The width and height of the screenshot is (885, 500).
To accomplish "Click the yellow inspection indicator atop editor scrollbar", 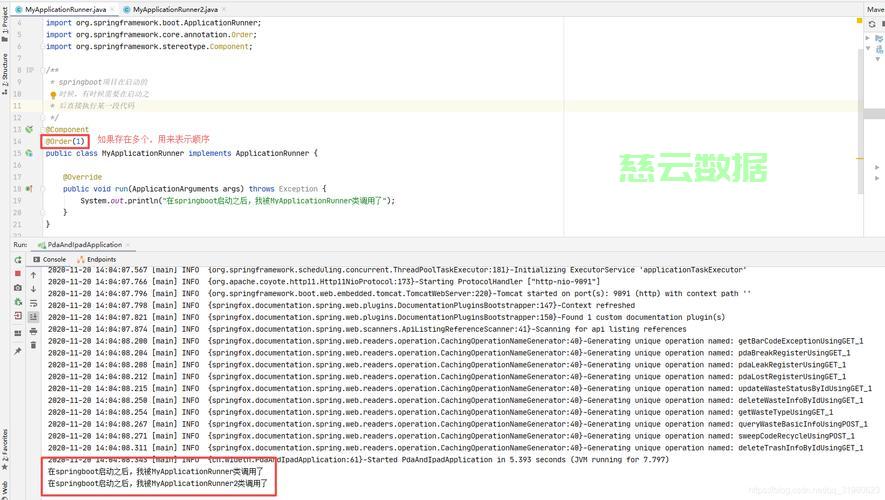I will (x=860, y=21).
